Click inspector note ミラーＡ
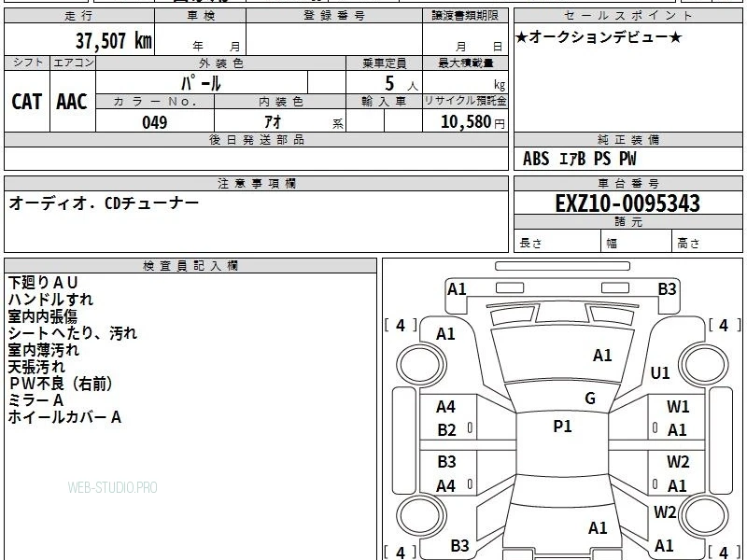The width and height of the screenshot is (747, 560). click(x=35, y=400)
